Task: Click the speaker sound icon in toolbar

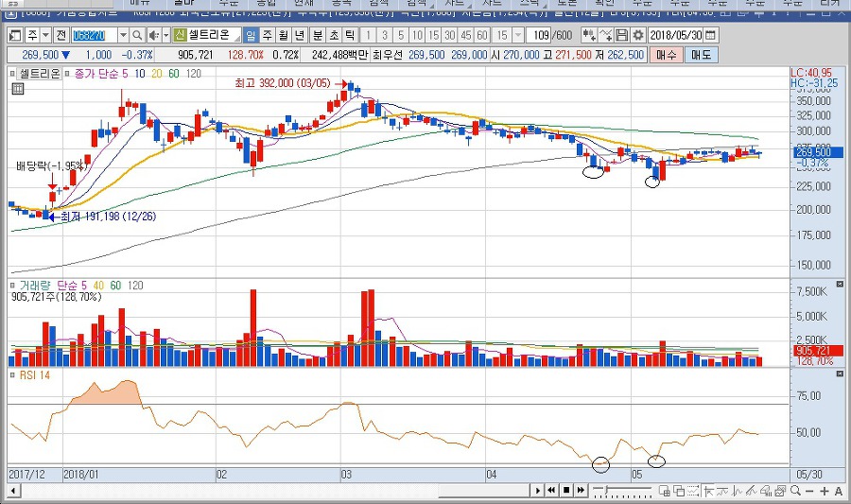Action: point(152,35)
